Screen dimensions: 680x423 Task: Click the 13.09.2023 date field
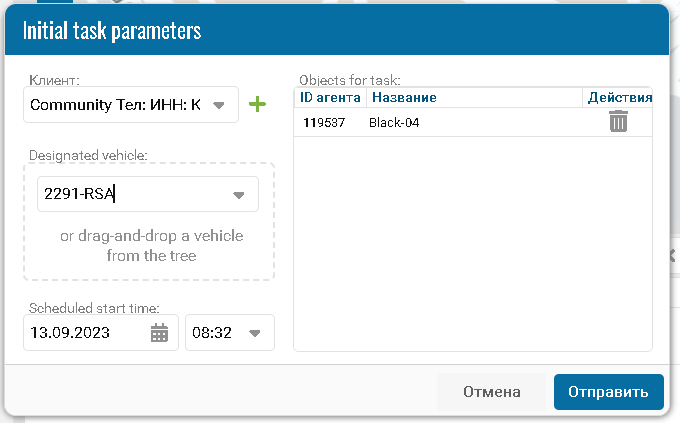click(85, 333)
